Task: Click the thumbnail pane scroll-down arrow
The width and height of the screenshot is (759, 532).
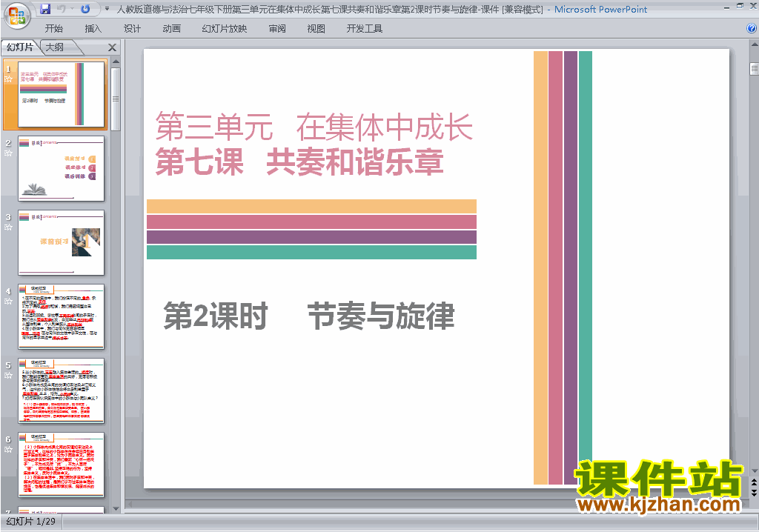Action: 116,508
